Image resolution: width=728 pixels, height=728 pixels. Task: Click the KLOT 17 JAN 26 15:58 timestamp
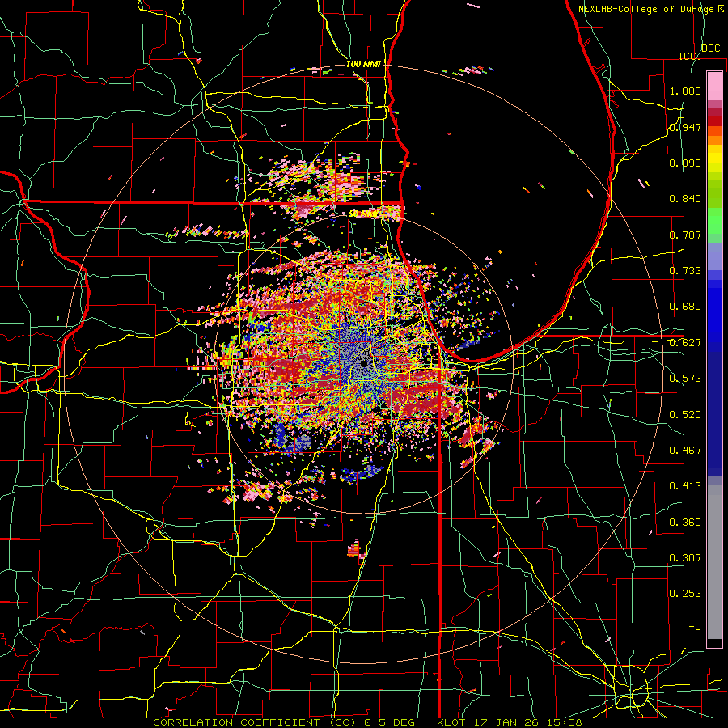[x=510, y=722]
